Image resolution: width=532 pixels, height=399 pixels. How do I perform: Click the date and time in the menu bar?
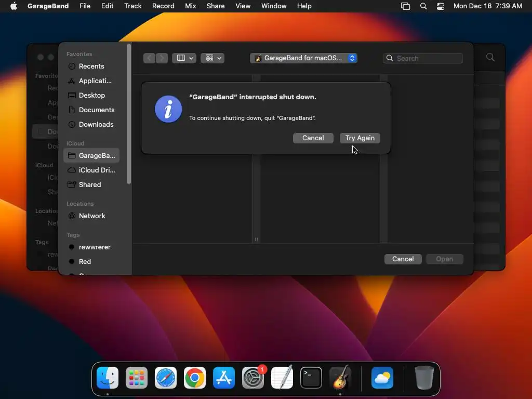click(487, 6)
